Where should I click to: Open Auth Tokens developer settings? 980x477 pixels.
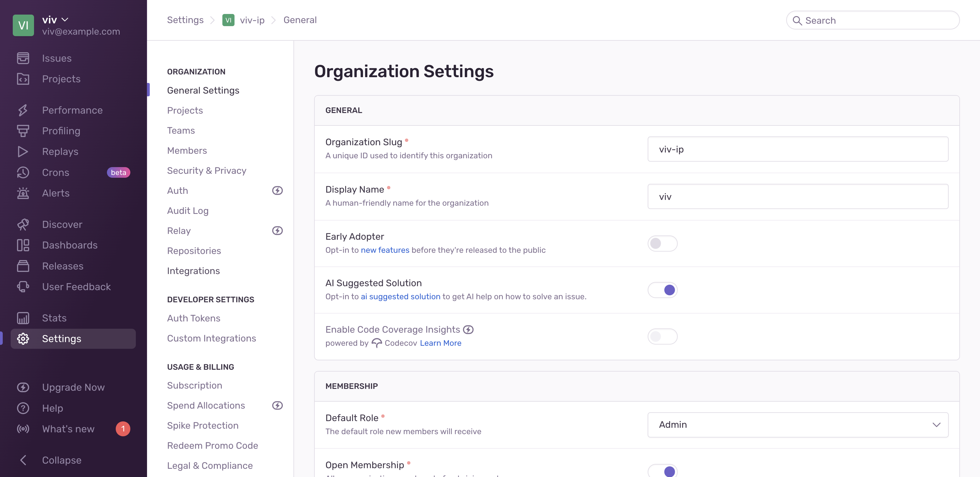pos(194,318)
